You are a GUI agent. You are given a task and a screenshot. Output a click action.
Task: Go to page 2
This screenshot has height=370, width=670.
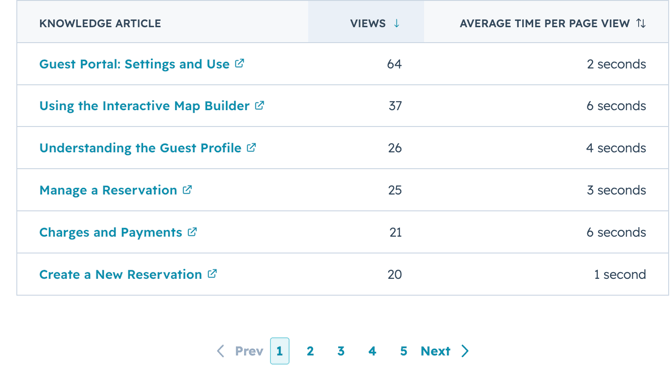[310, 351]
